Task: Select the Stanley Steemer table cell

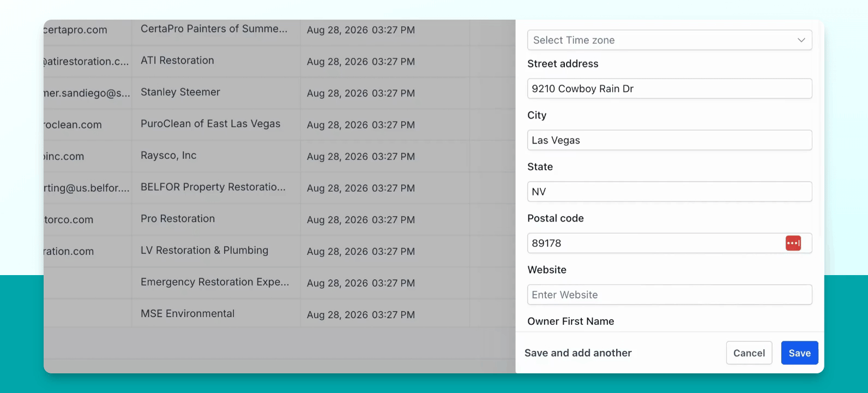Action: tap(180, 92)
